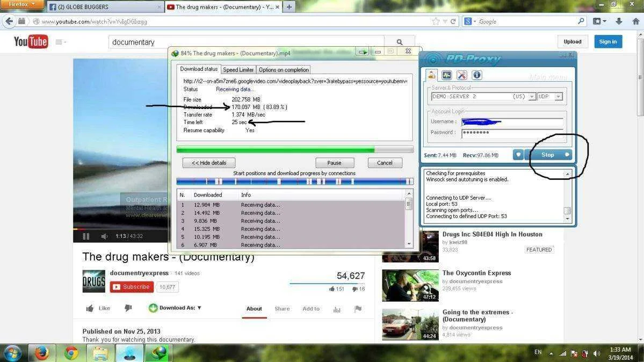
Task: Open Internet Download Manager taskbar icon
Action: point(159,353)
